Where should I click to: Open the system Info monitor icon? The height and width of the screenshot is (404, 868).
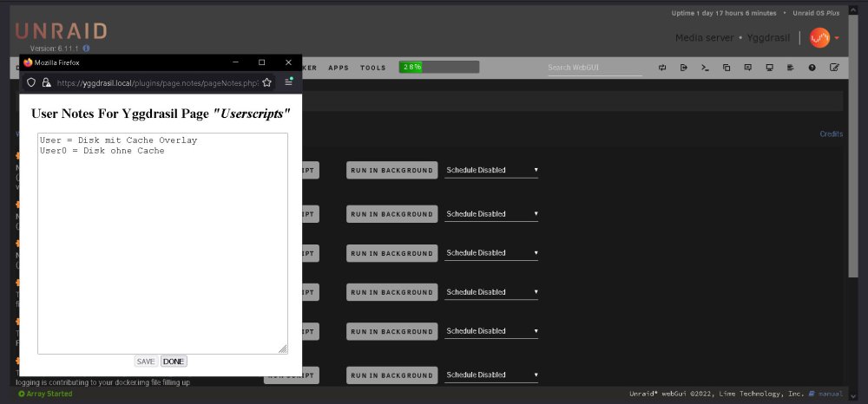pos(769,68)
